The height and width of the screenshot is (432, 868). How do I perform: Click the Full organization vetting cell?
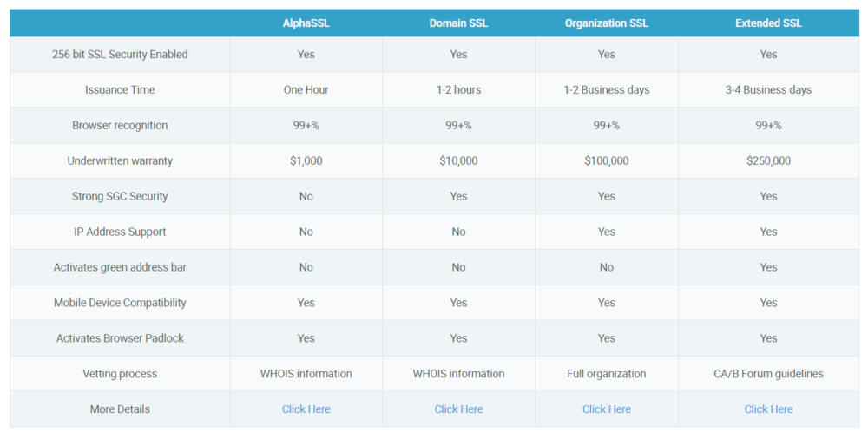pos(606,374)
